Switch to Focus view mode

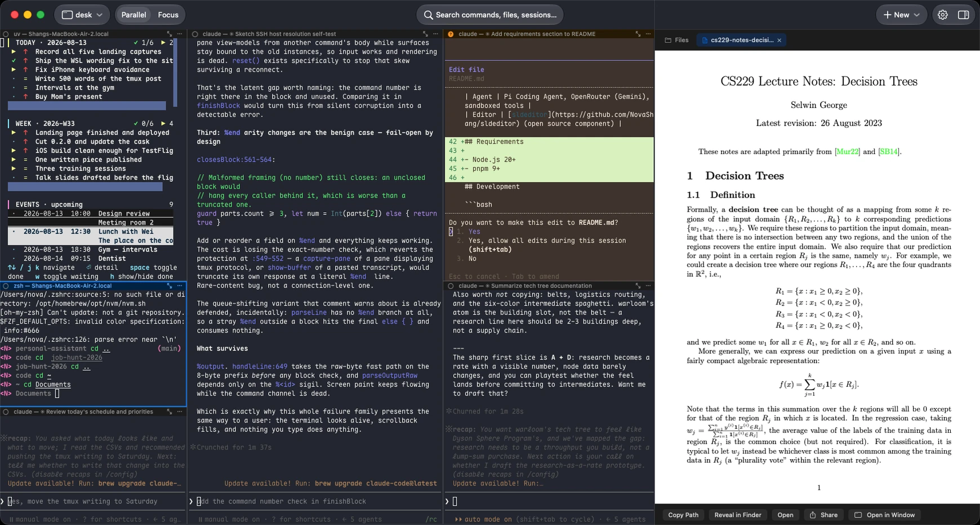[168, 15]
